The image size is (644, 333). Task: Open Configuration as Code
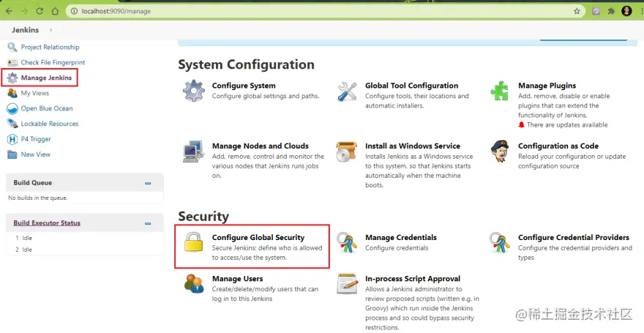tap(558, 146)
